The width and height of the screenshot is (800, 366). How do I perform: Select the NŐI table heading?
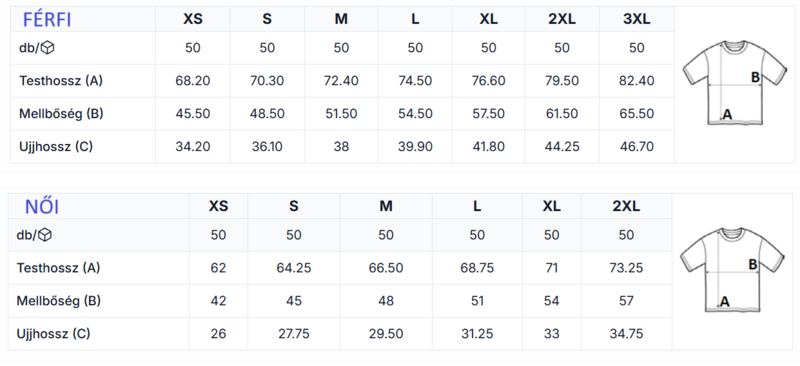point(42,207)
